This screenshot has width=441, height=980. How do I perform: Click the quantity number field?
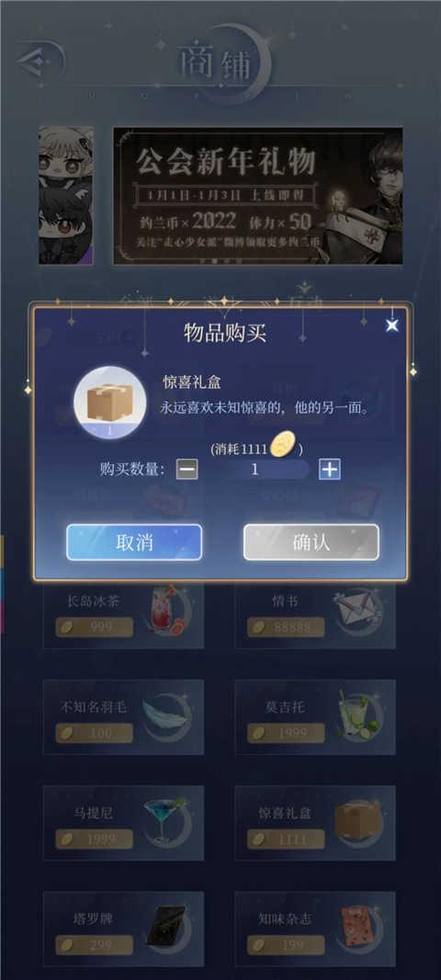pyautogui.click(x=254, y=470)
